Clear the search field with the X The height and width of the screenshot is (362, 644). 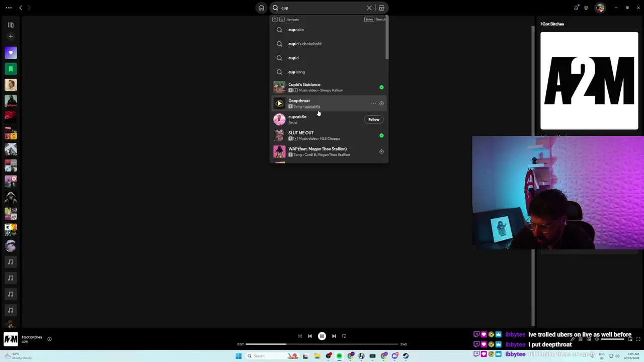pos(369,8)
